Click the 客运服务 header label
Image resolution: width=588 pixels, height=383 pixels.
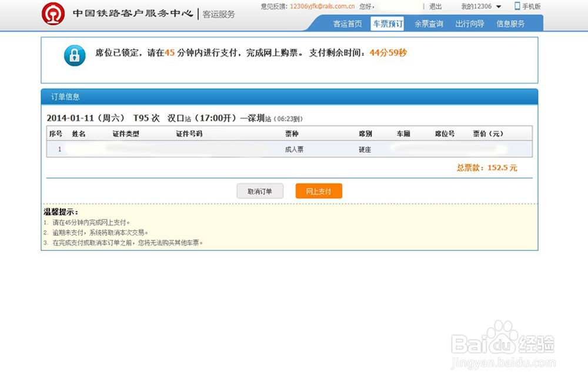pyautogui.click(x=218, y=15)
